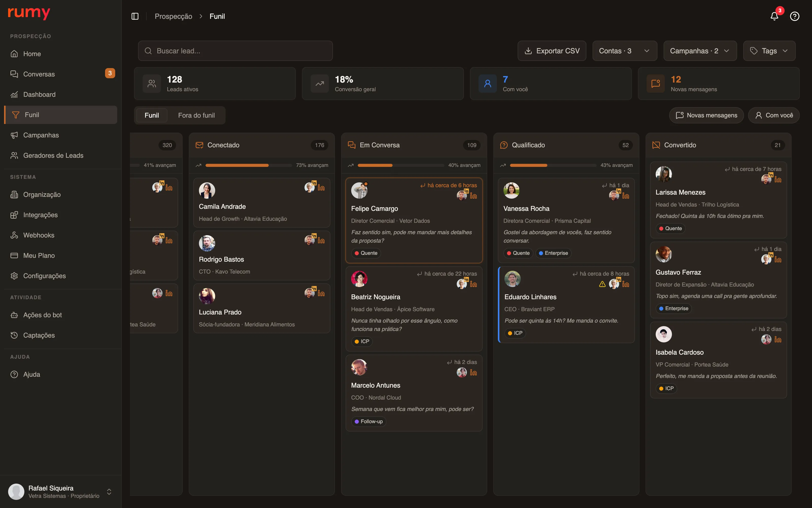This screenshot has height=508, width=812.
Task: Open the help circle icon in header
Action: coord(794,16)
